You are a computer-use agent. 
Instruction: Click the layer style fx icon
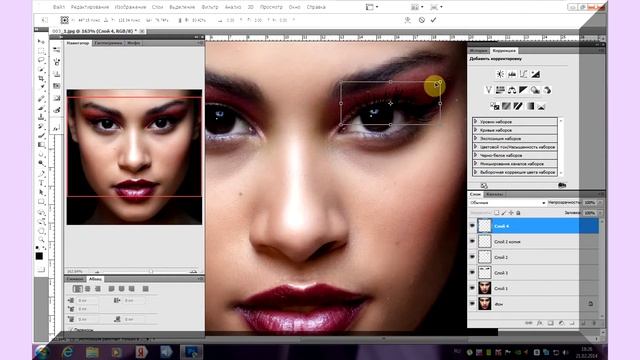point(540,323)
